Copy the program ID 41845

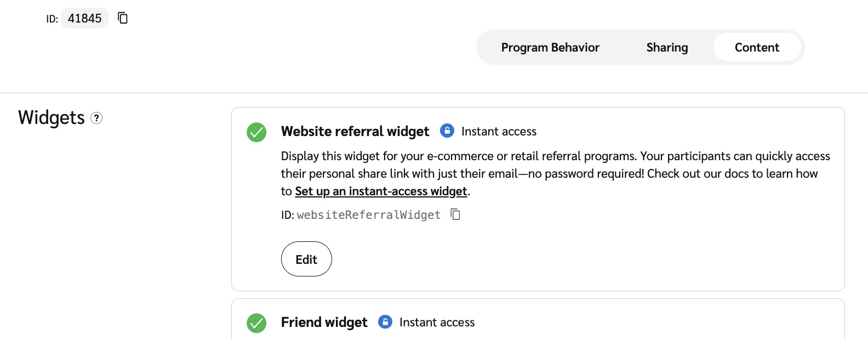(x=123, y=18)
